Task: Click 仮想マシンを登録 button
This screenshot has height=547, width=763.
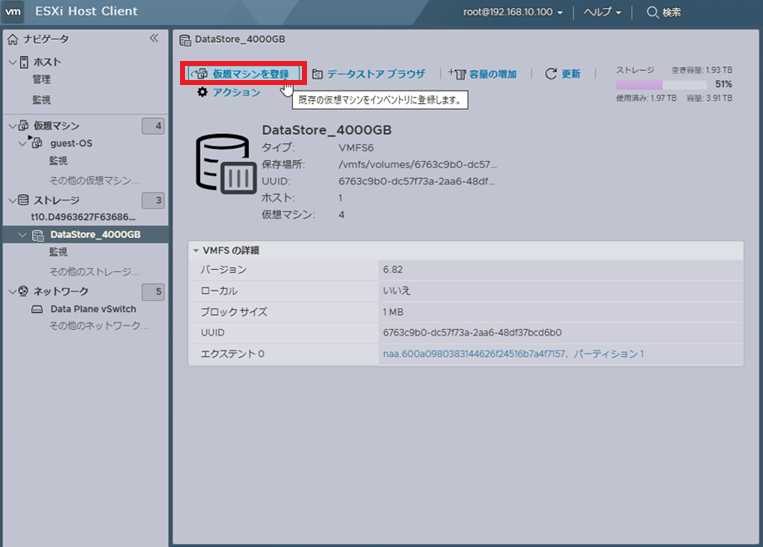Action: (x=243, y=73)
